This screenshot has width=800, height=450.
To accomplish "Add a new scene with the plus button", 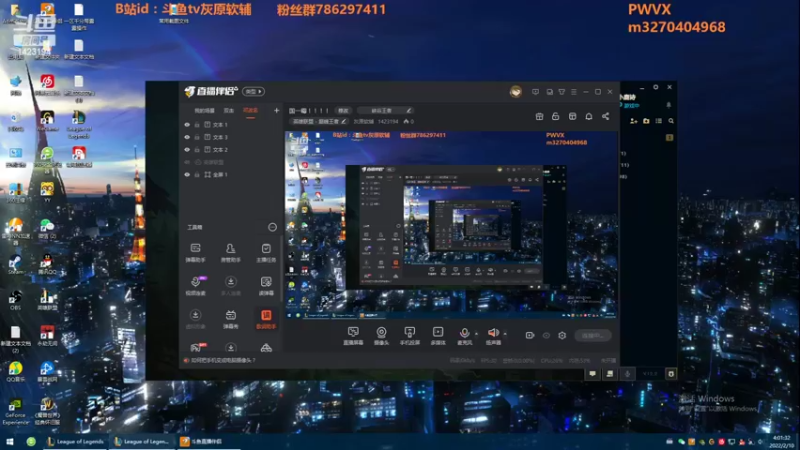I will [x=276, y=110].
